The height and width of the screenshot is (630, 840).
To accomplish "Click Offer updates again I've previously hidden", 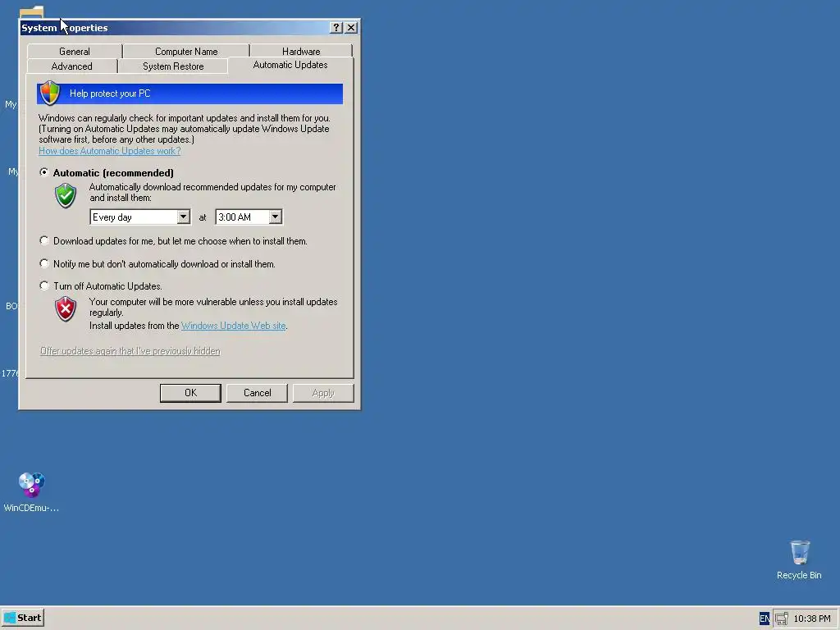I will (x=130, y=351).
